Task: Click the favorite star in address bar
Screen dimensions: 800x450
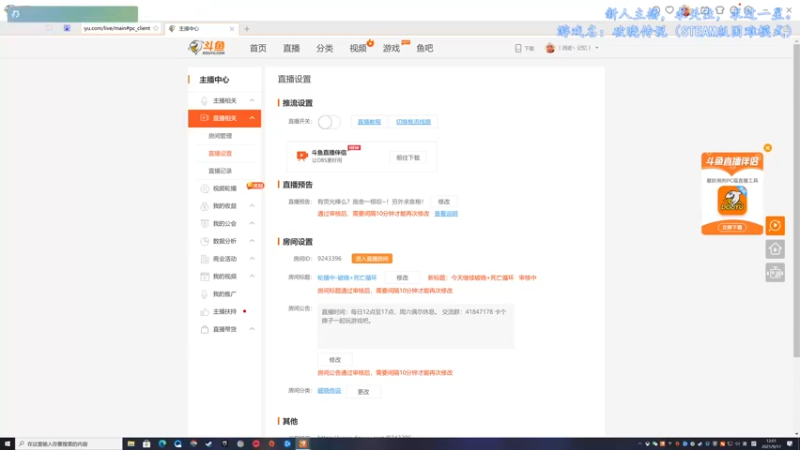Action: [156, 28]
